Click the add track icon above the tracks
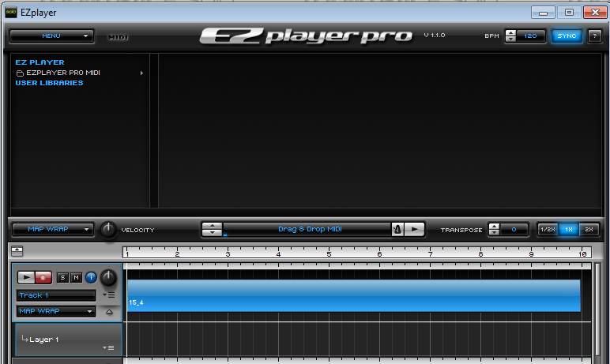The width and height of the screenshot is (610, 364). tap(17, 251)
